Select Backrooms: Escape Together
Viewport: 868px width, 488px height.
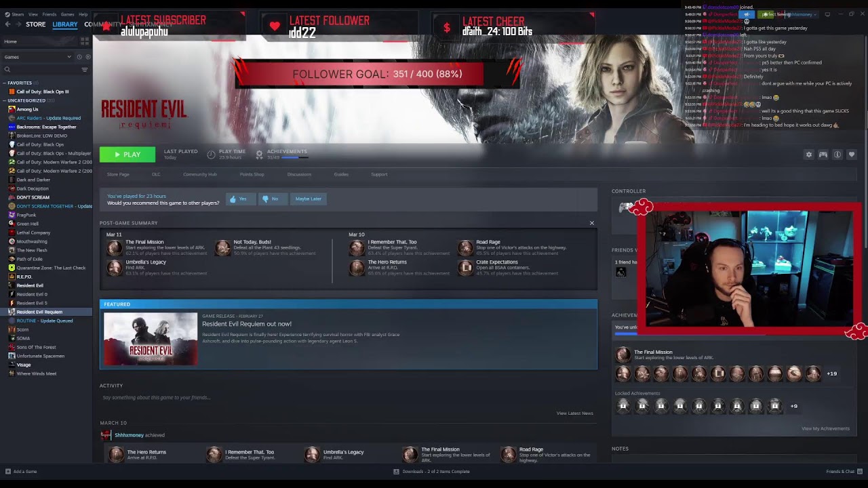tap(46, 127)
